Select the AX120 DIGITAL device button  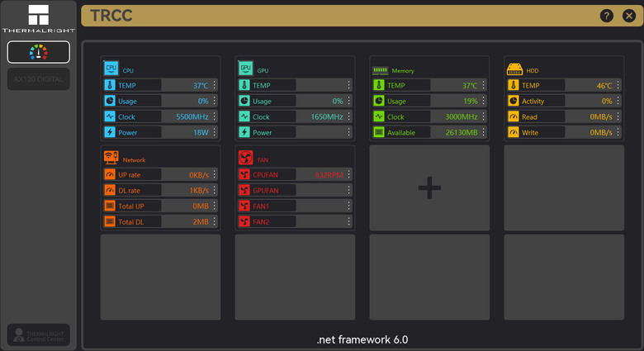[x=39, y=79]
